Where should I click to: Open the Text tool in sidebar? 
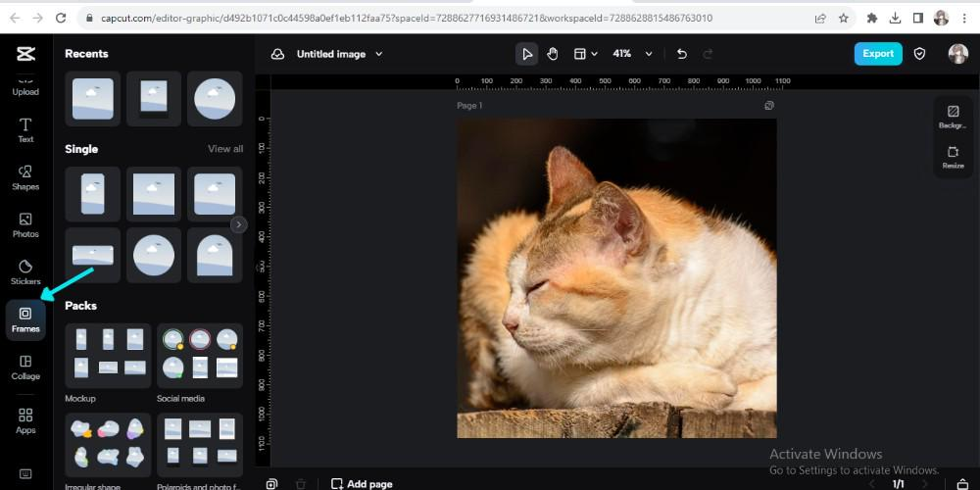pyautogui.click(x=25, y=129)
